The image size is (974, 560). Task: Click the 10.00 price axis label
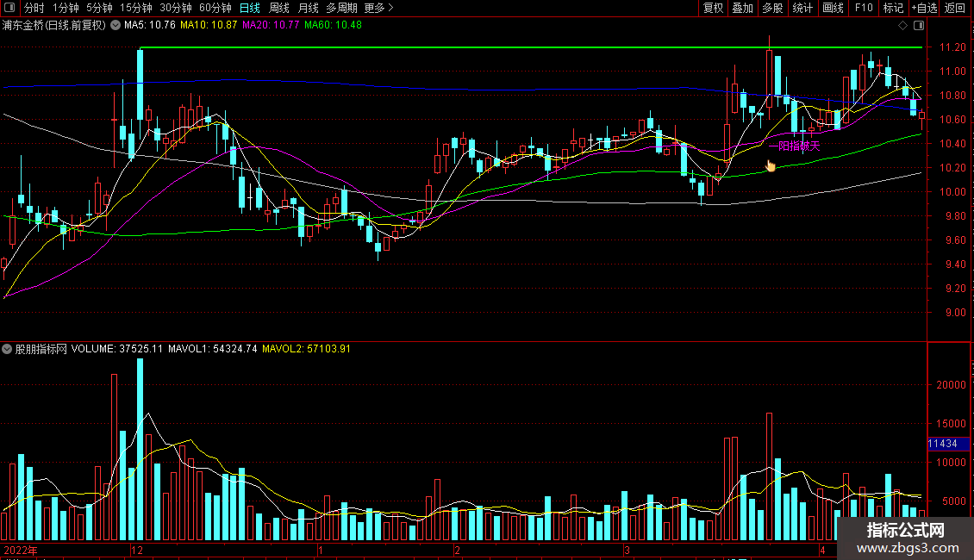point(952,192)
